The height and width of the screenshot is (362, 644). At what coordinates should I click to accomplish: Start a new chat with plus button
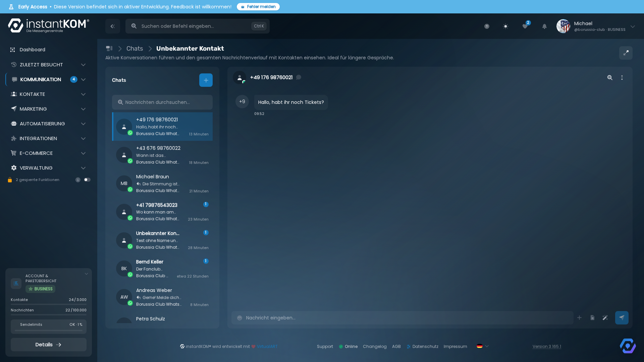click(206, 80)
